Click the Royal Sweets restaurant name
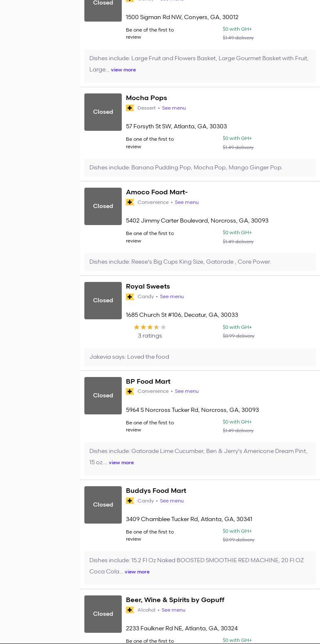Image resolution: width=320 pixels, height=644 pixels. [x=148, y=286]
